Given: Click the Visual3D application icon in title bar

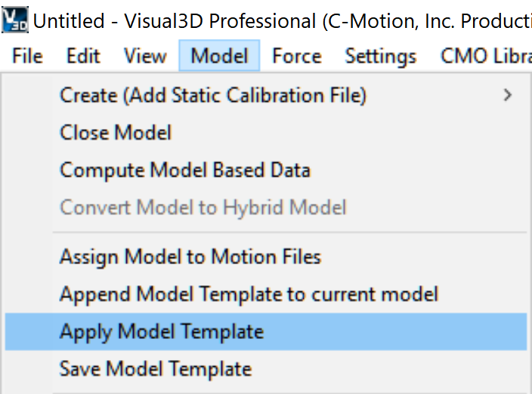Looking at the screenshot, I should (x=15, y=20).
